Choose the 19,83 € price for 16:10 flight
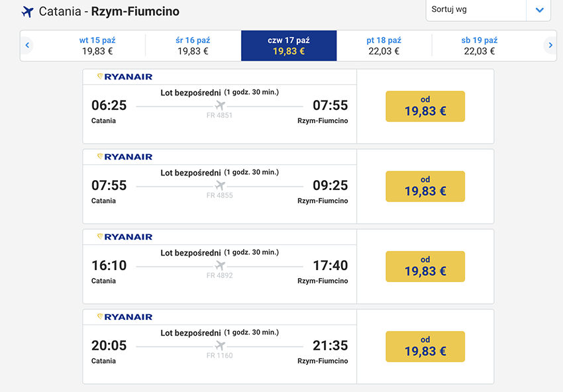 tap(425, 266)
